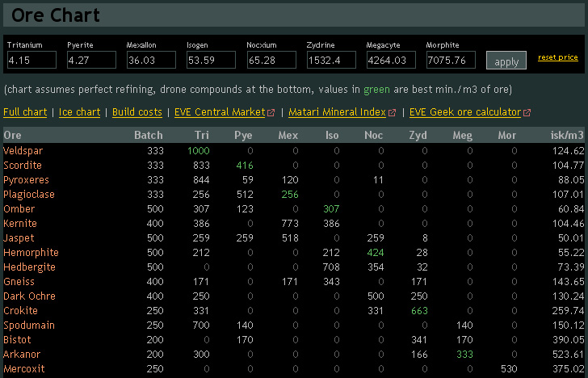Click the green 333 Megacyte value for Arkanor
The height and width of the screenshot is (378, 588).
click(x=464, y=355)
